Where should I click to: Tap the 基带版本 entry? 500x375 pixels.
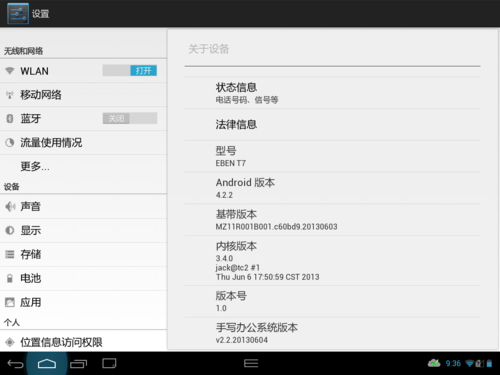(x=332, y=220)
